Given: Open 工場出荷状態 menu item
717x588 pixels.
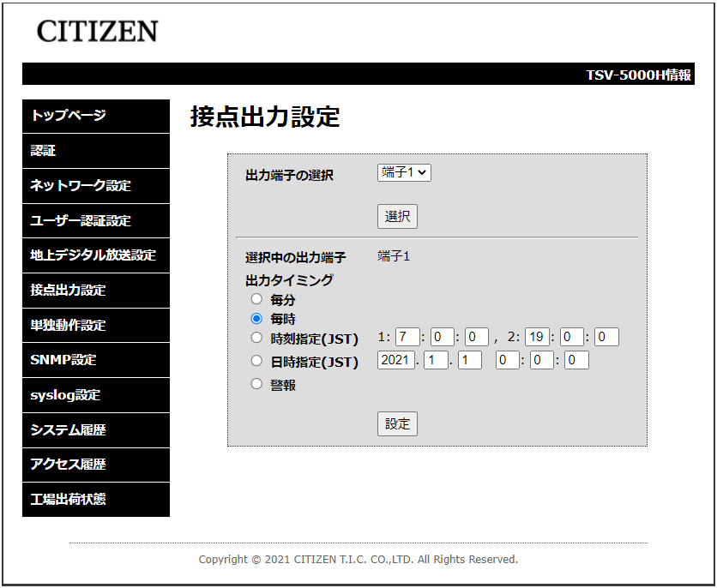Looking at the screenshot, I should pos(96,500).
